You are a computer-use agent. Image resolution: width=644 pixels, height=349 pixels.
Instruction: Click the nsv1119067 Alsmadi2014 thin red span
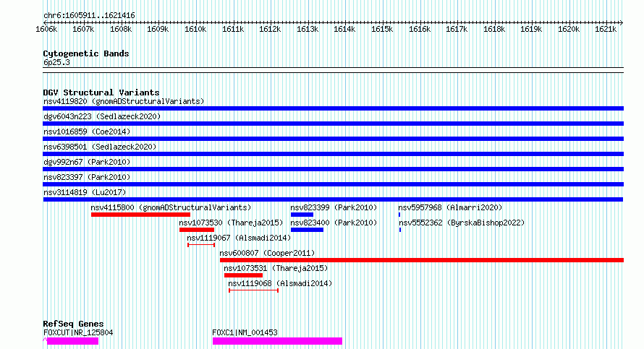[x=201, y=245]
